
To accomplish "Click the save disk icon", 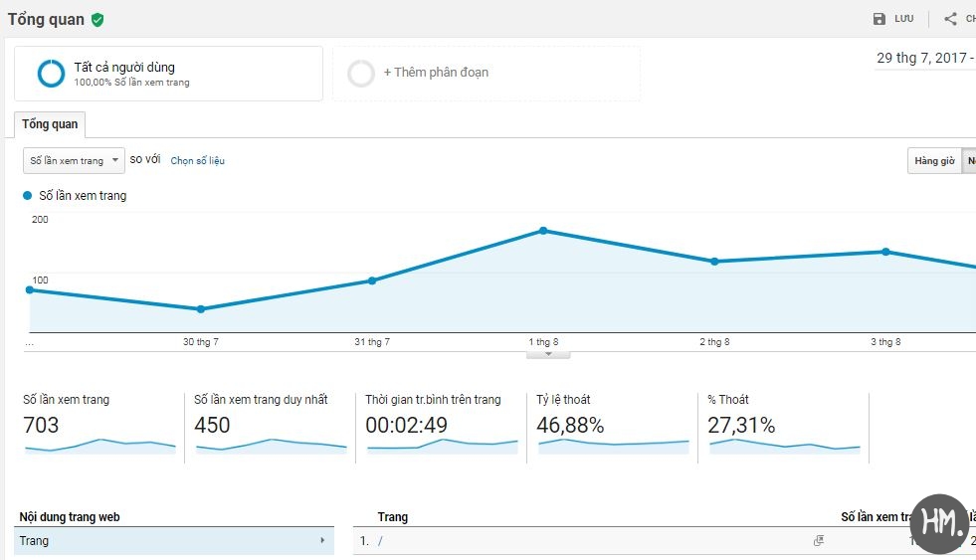I will 878,19.
